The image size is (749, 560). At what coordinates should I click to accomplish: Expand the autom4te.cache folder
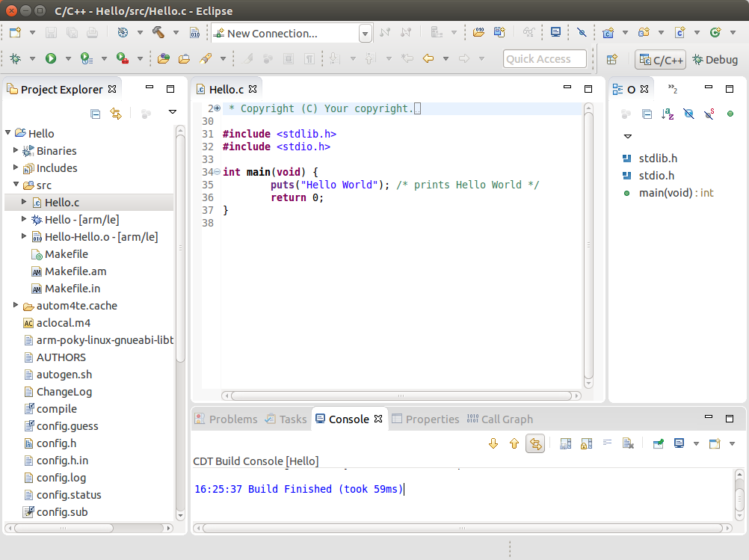tap(16, 306)
